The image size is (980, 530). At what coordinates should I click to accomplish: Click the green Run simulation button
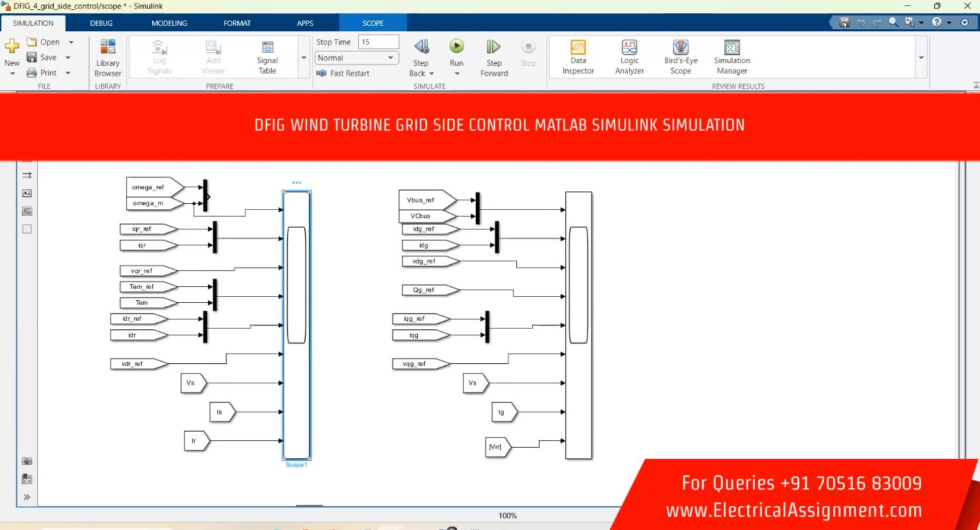tap(456, 46)
